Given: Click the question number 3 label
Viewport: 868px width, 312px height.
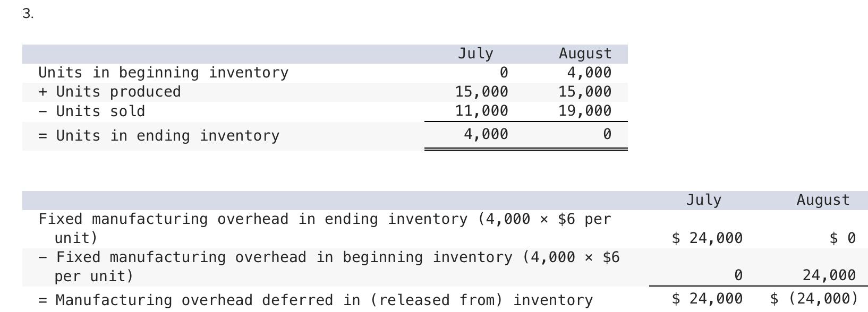Looking at the screenshot, I should [x=28, y=14].
